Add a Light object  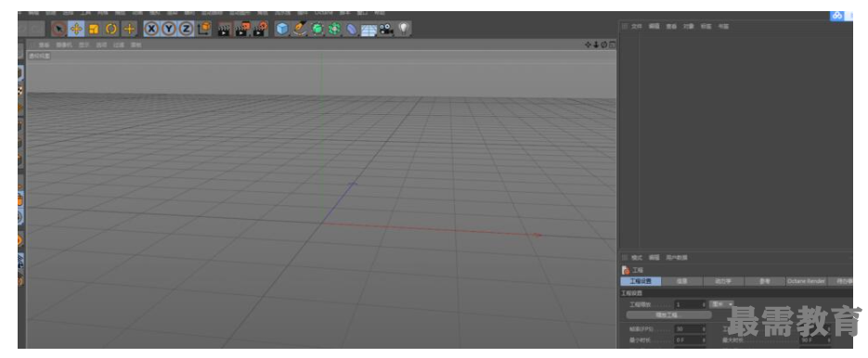tap(404, 28)
